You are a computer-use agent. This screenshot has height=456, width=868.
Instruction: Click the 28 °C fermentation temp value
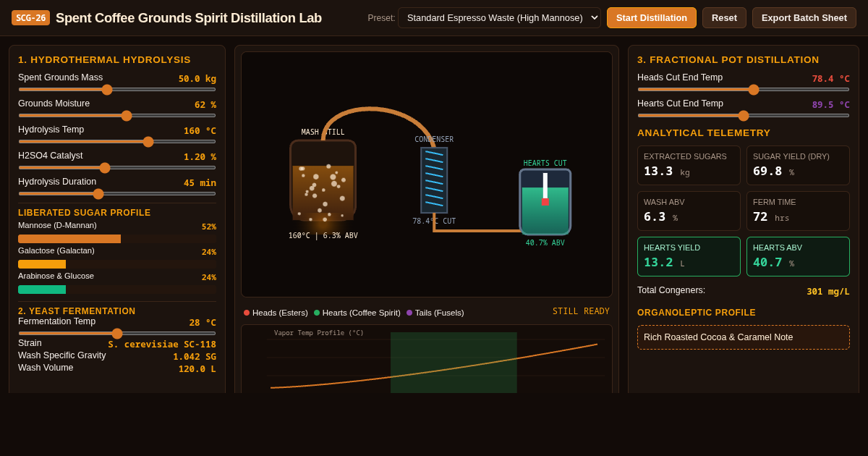click(203, 323)
